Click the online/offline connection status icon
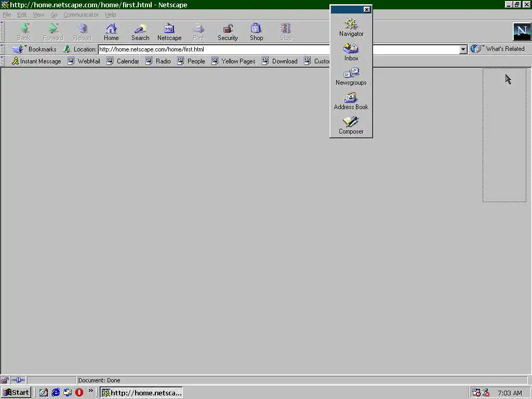532x399 pixels. (18, 380)
